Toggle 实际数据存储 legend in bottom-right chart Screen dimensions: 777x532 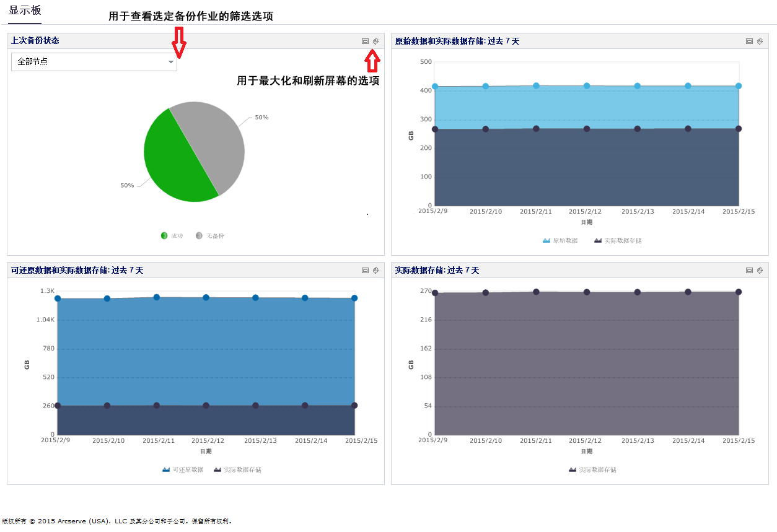tap(592, 469)
